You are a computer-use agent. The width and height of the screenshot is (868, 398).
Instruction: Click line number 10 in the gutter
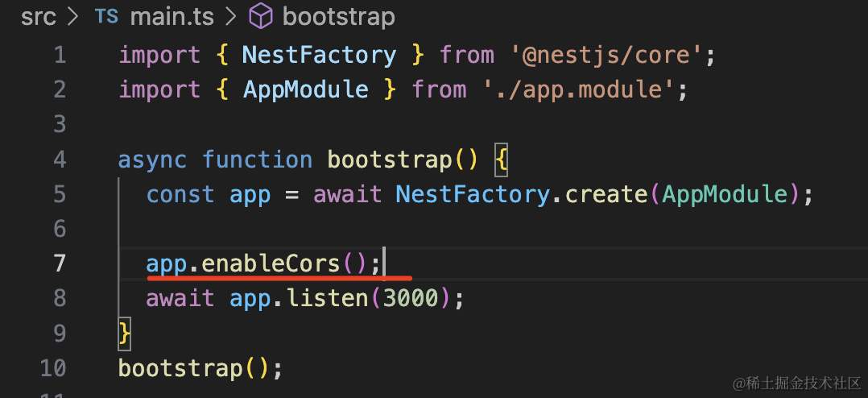(52, 368)
